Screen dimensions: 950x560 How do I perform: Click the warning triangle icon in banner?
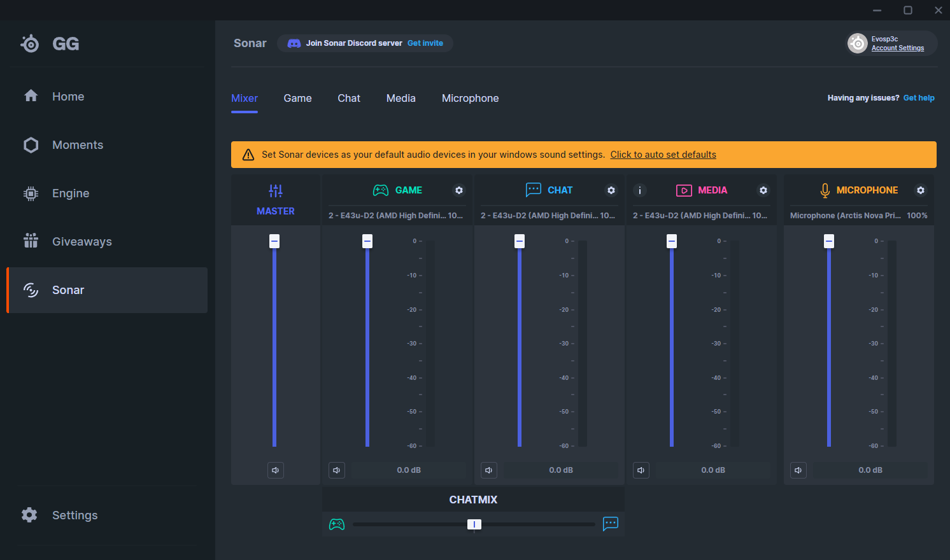tap(248, 155)
